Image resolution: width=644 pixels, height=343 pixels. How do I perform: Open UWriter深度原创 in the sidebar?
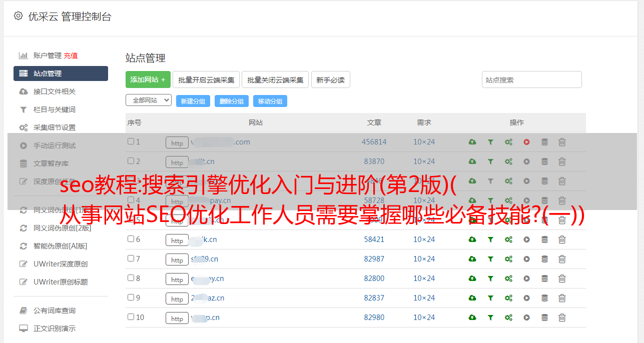61,264
